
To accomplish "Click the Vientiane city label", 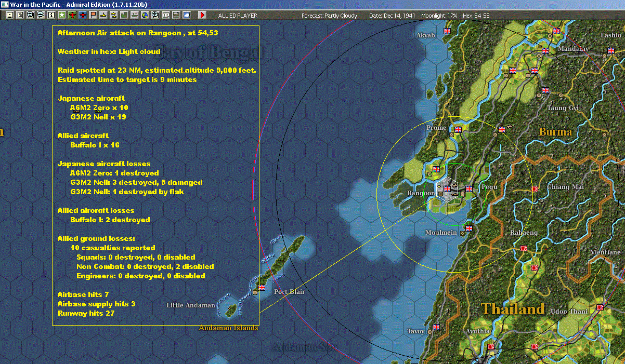I will [606, 252].
